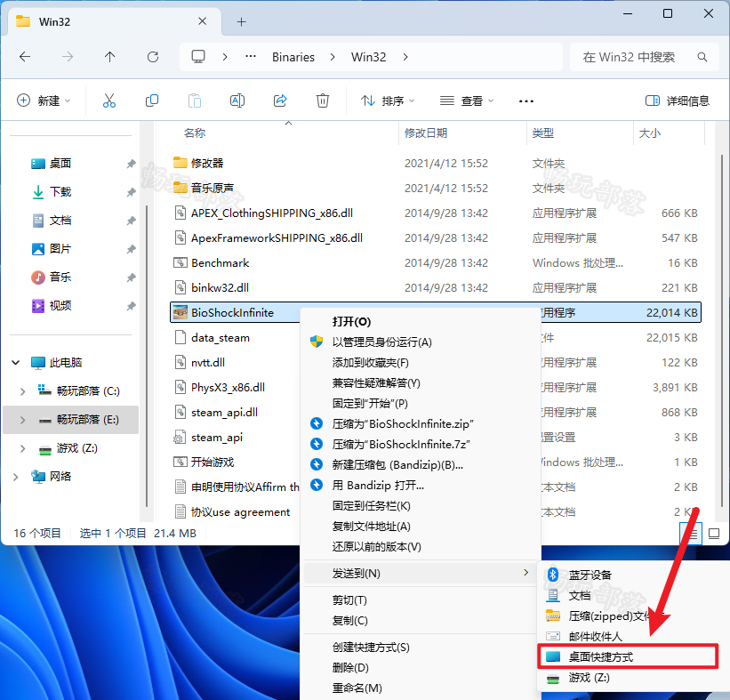
Task: Click chevron between Binaries and Win32
Action: pos(333,57)
